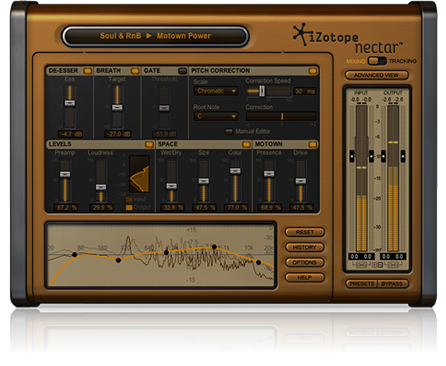Screen dimensions: 446x366
Task: Click the Correction Speed slider handle
Action: pos(262,91)
